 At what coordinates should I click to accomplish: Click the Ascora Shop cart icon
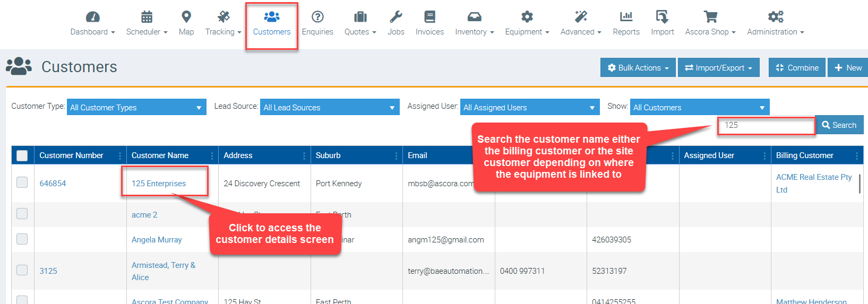point(710,17)
